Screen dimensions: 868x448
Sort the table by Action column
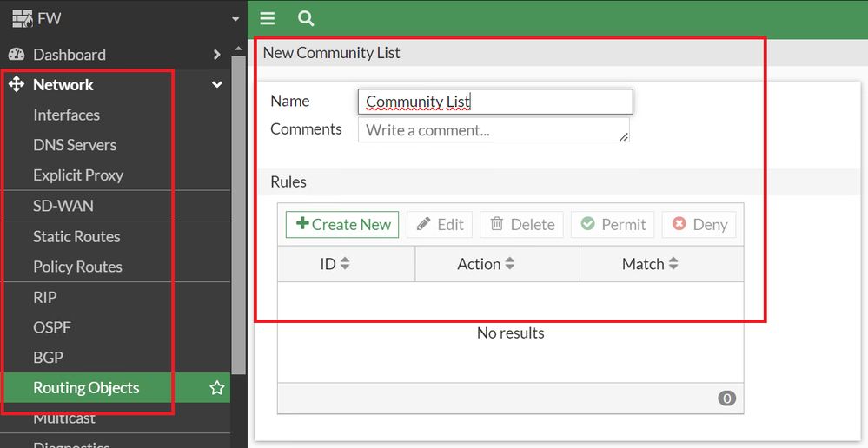pos(509,264)
